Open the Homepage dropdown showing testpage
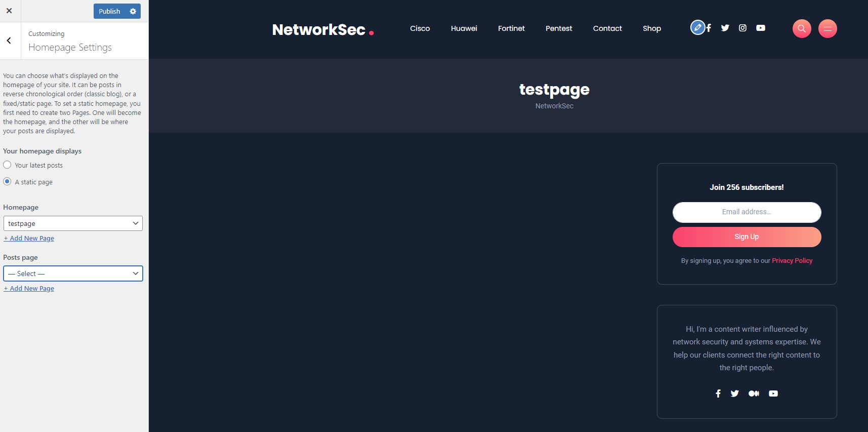The height and width of the screenshot is (432, 868). pos(73,223)
